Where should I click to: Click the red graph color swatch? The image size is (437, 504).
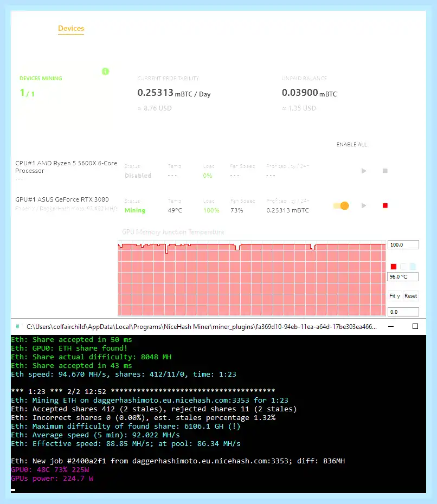coord(394,267)
